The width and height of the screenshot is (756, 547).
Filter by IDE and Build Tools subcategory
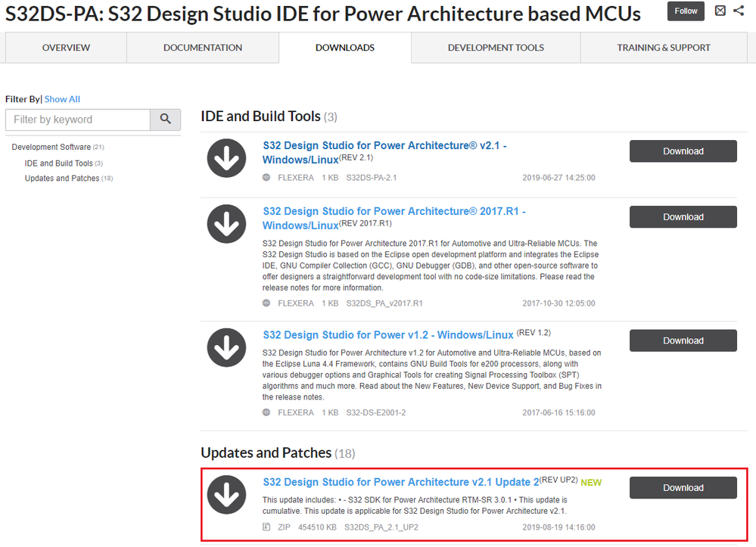click(x=64, y=163)
